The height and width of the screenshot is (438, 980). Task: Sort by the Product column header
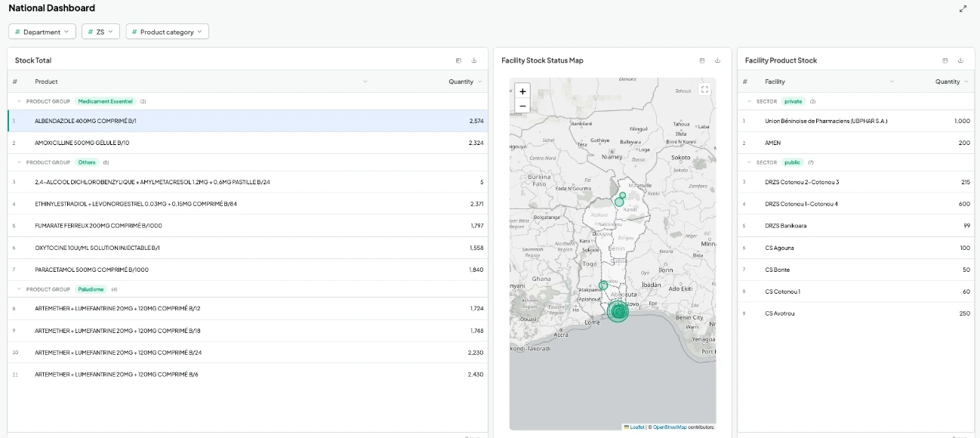46,82
